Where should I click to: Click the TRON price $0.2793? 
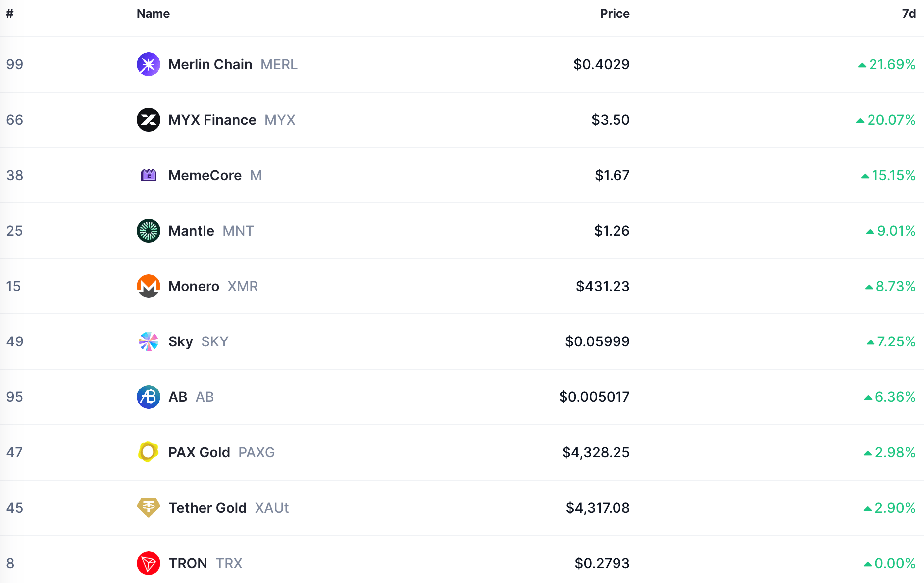(602, 563)
